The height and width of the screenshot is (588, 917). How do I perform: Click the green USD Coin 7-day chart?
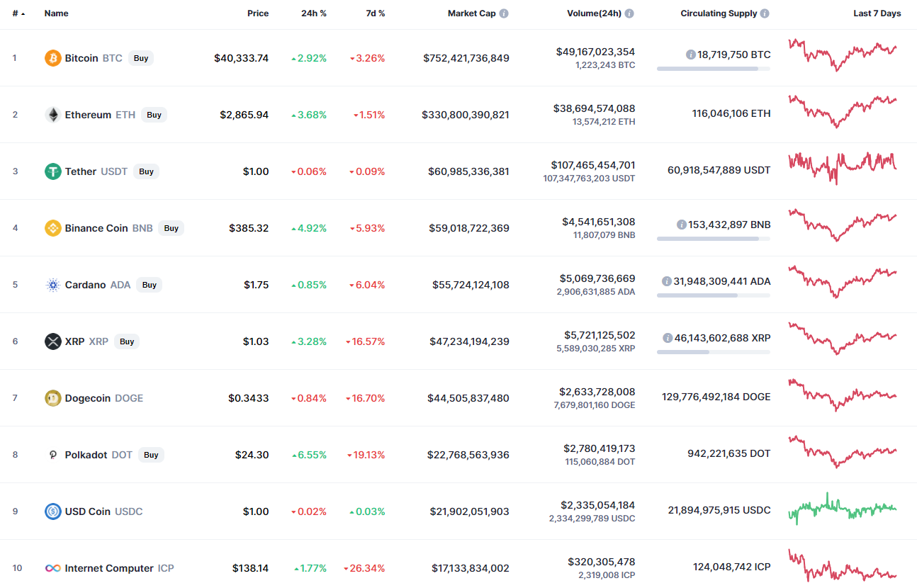coord(843,509)
